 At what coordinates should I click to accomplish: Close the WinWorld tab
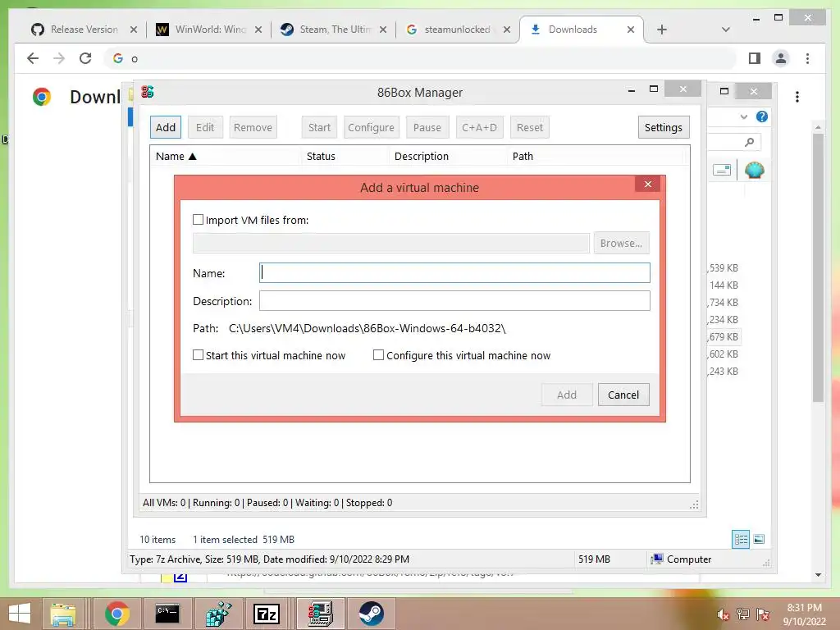point(258,30)
